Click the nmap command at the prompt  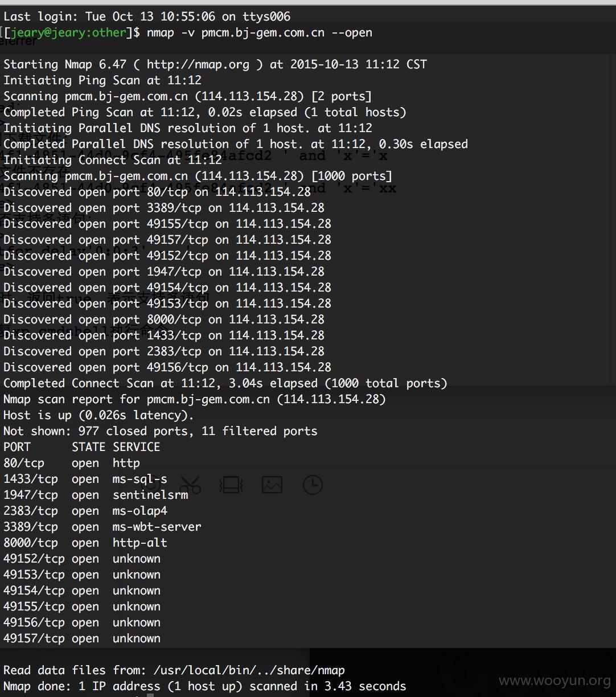[260, 32]
